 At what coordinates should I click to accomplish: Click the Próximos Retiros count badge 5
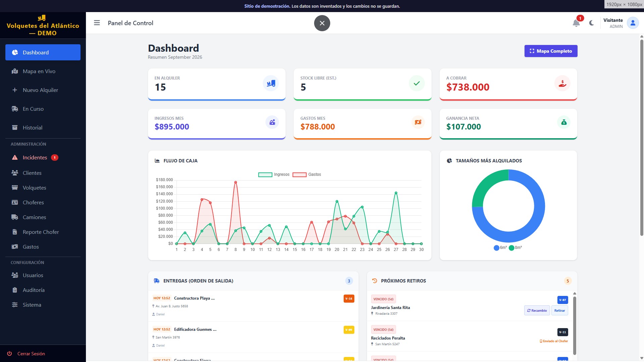click(x=568, y=281)
